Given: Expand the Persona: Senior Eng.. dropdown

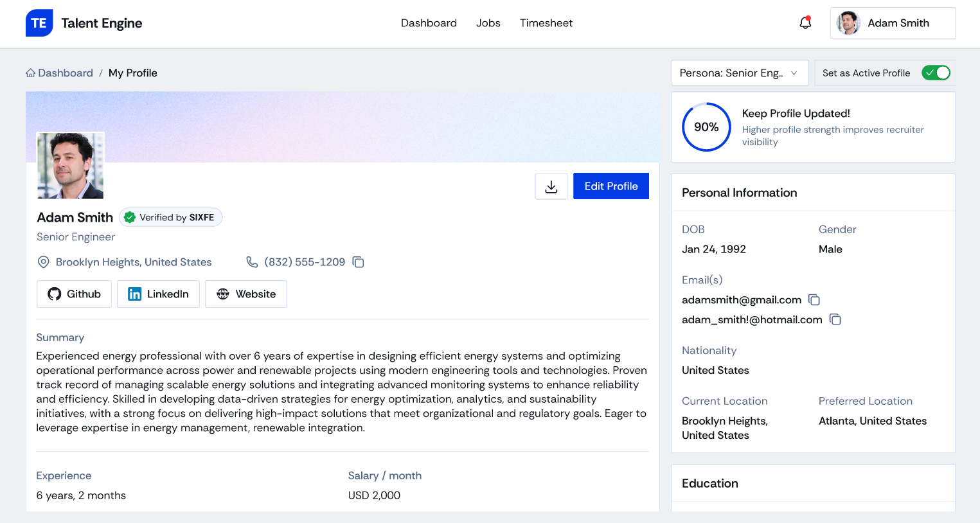Looking at the screenshot, I should click(x=740, y=73).
